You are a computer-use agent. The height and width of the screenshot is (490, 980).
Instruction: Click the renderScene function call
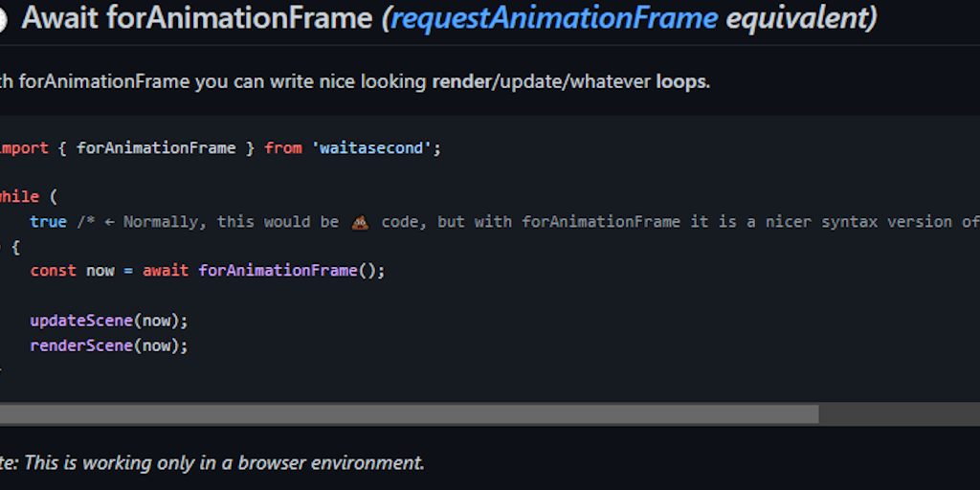click(x=81, y=345)
